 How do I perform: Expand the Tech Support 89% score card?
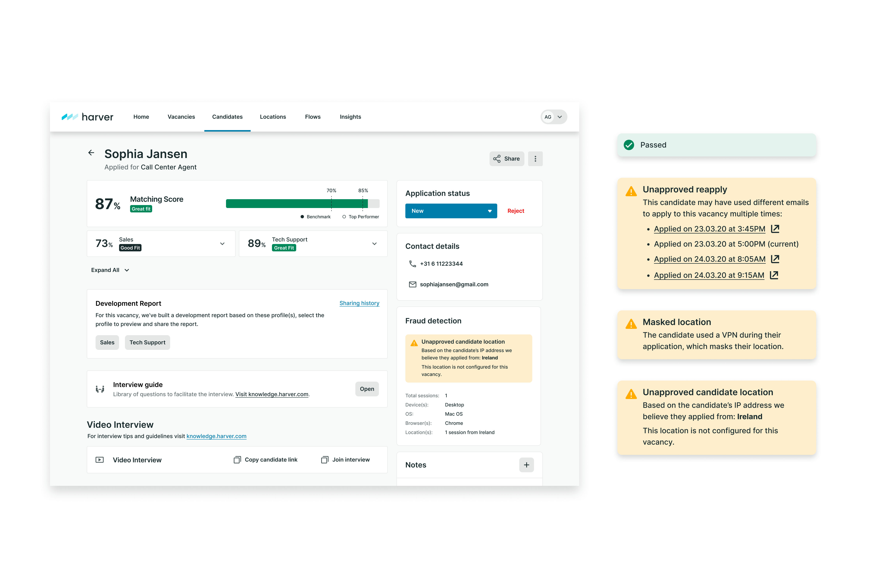pos(374,244)
